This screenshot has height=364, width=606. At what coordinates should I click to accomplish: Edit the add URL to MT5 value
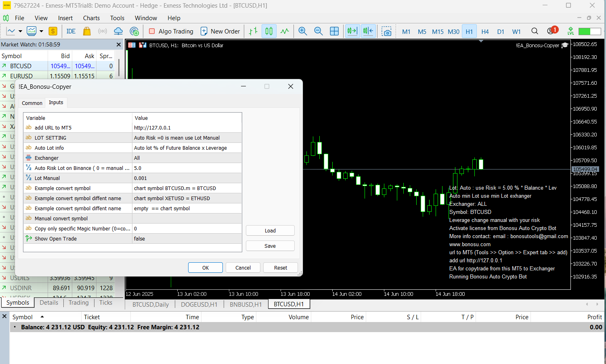click(187, 128)
